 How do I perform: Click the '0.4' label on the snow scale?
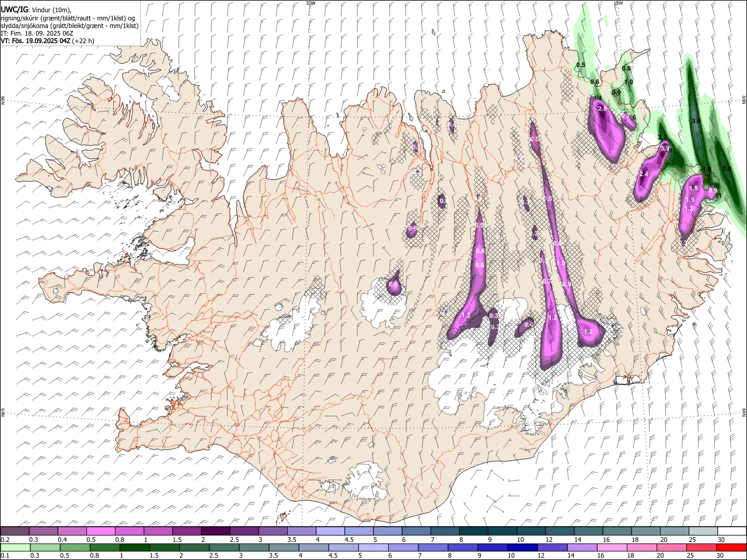coord(63,540)
